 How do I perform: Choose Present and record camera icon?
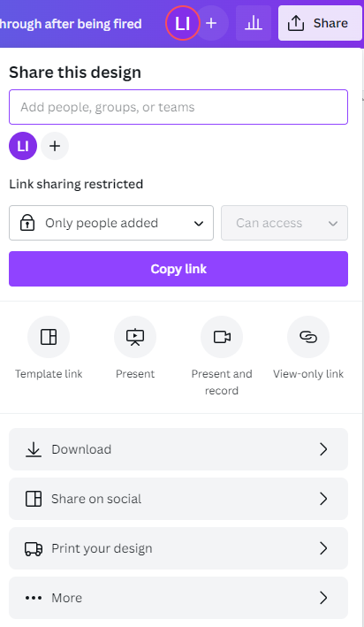coord(222,337)
